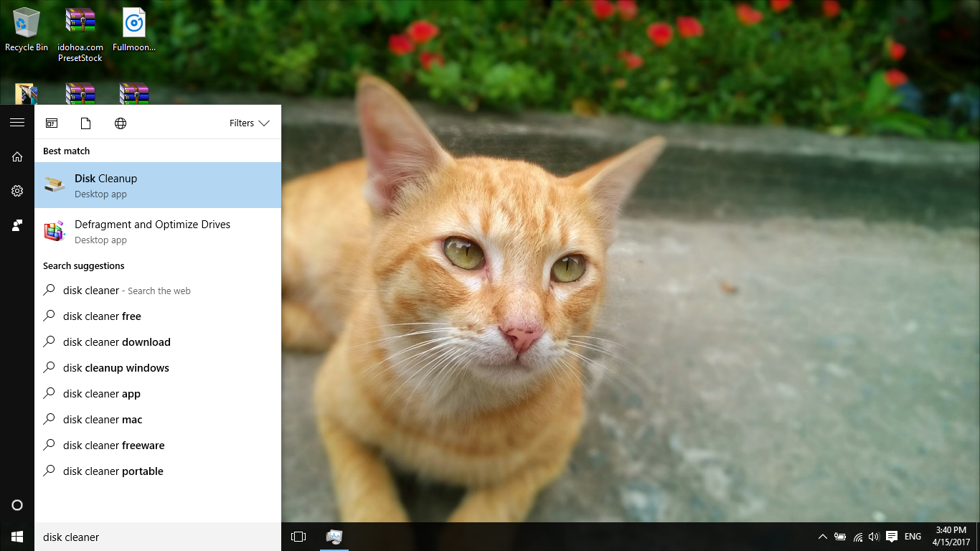
Task: Open the Filters dropdown
Action: 248,123
